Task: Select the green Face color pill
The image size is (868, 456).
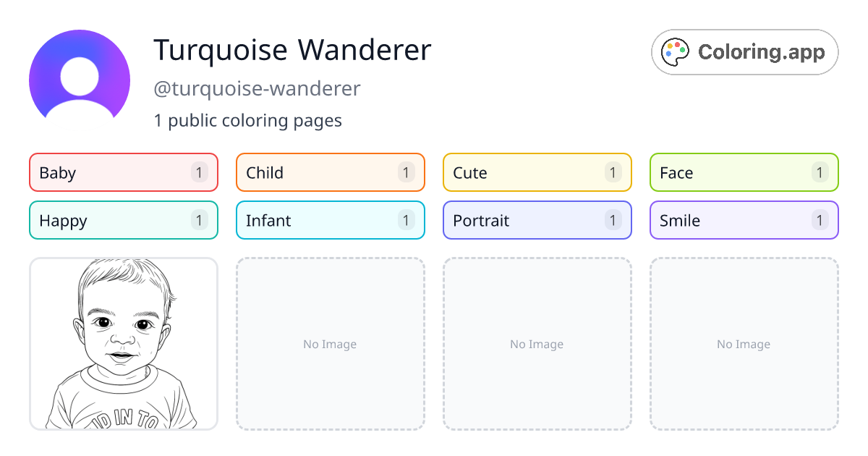Action: 744,172
